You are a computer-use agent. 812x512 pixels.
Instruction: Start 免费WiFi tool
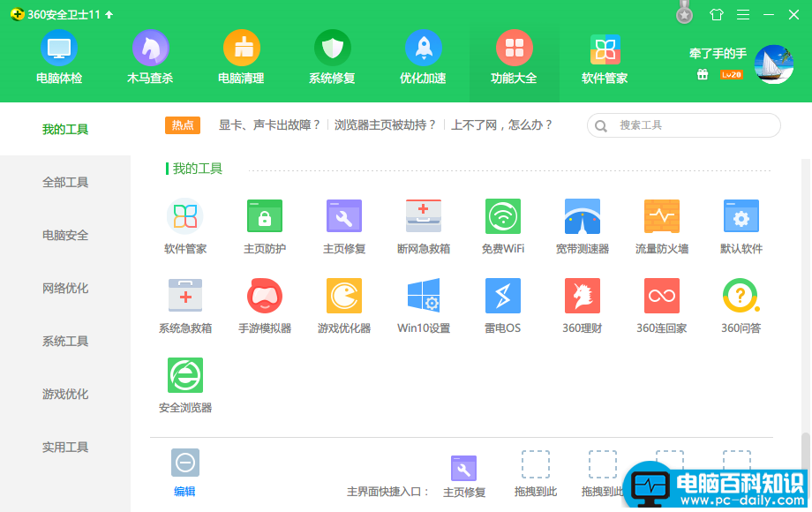(503, 226)
